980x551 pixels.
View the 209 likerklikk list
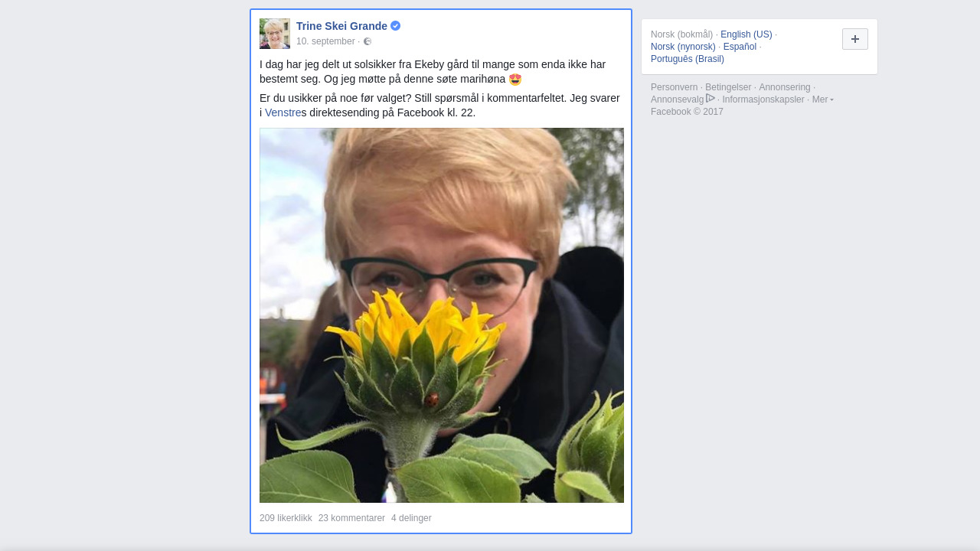(x=286, y=518)
